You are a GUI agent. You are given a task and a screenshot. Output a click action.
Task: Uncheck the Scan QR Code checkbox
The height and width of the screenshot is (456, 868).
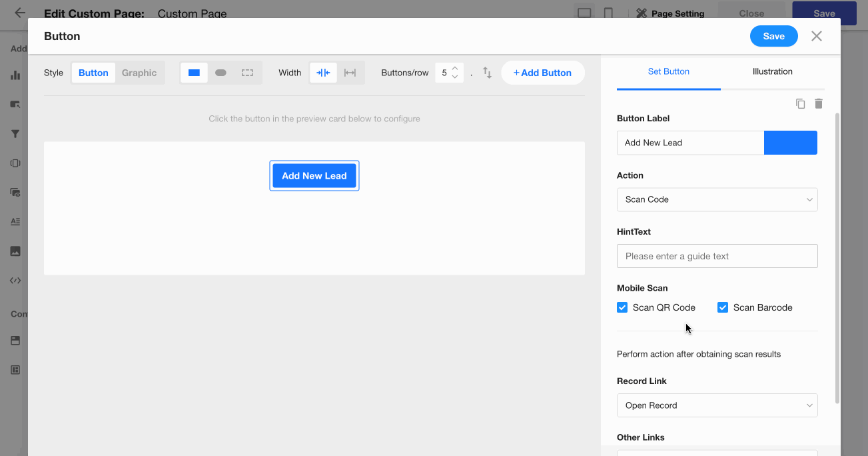point(622,307)
